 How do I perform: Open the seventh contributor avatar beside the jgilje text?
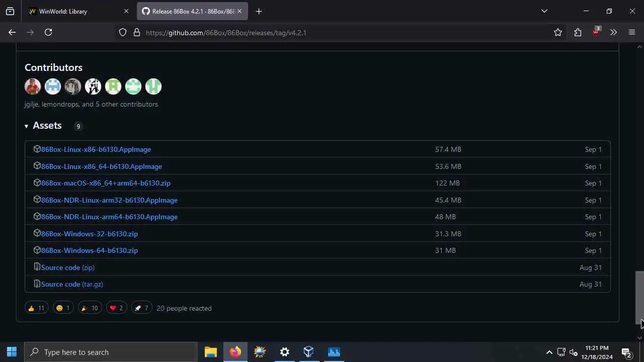pos(153,86)
